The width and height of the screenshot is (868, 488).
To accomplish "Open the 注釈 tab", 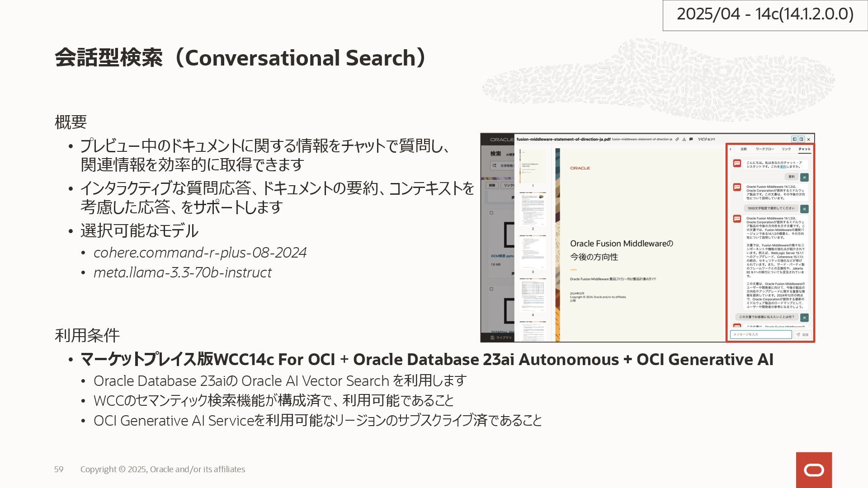I will [x=744, y=149].
